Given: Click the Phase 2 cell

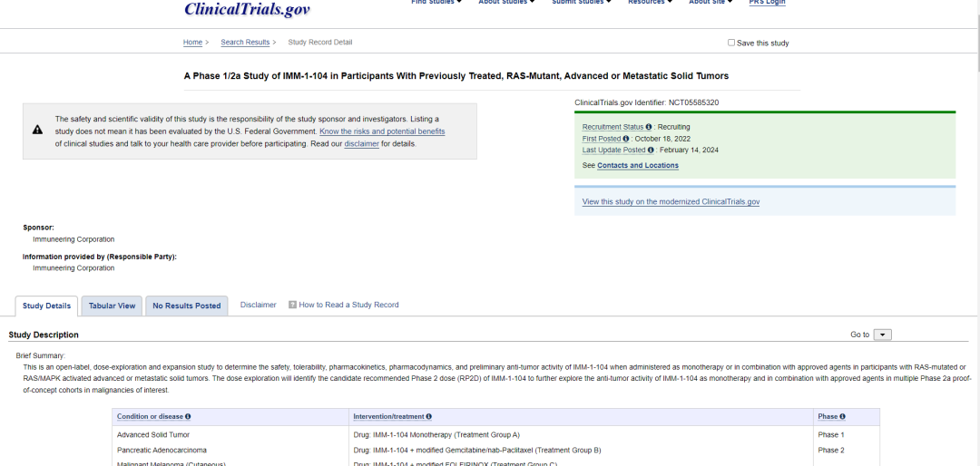Looking at the screenshot, I should (830, 450).
